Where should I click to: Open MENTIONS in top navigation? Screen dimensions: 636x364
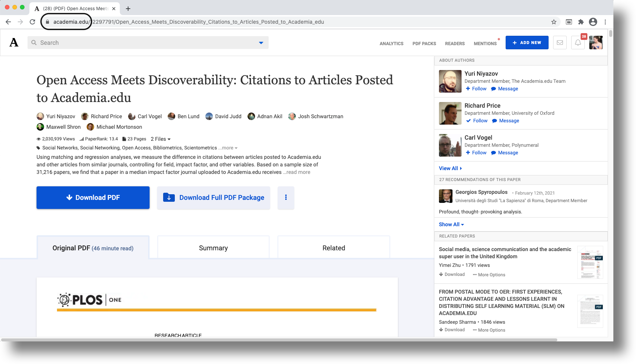tap(485, 44)
